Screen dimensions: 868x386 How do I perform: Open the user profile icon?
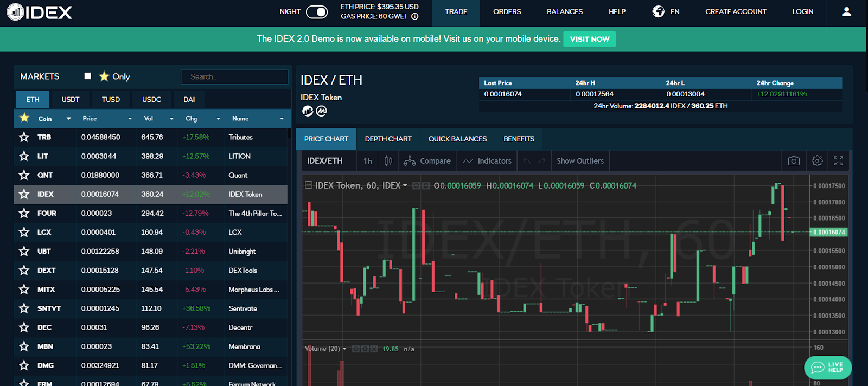[x=846, y=11]
